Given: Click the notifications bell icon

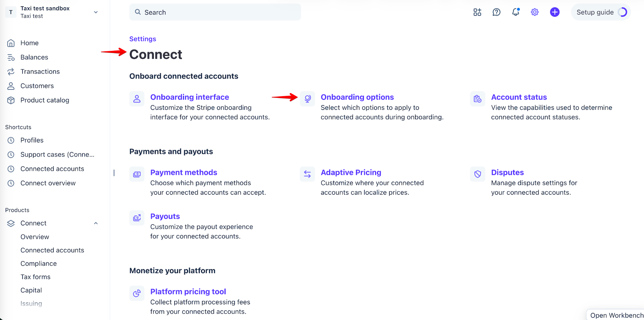Looking at the screenshot, I should 515,12.
